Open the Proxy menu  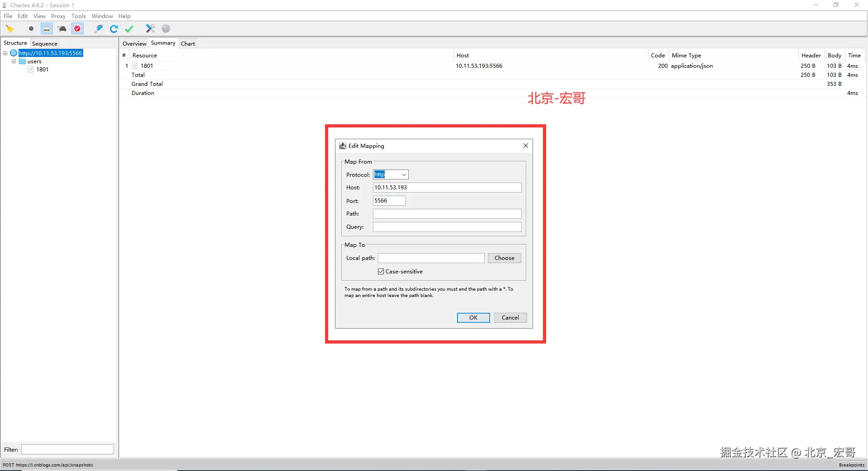[x=58, y=16]
